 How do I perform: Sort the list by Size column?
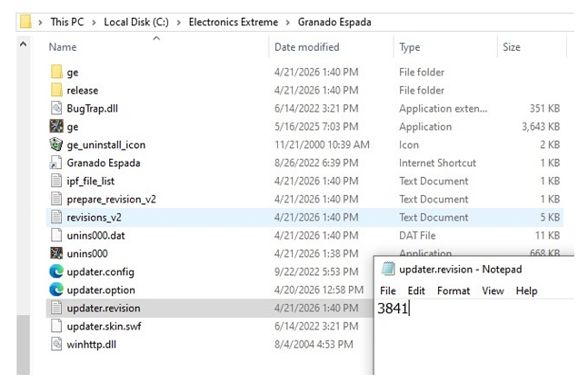pos(512,47)
